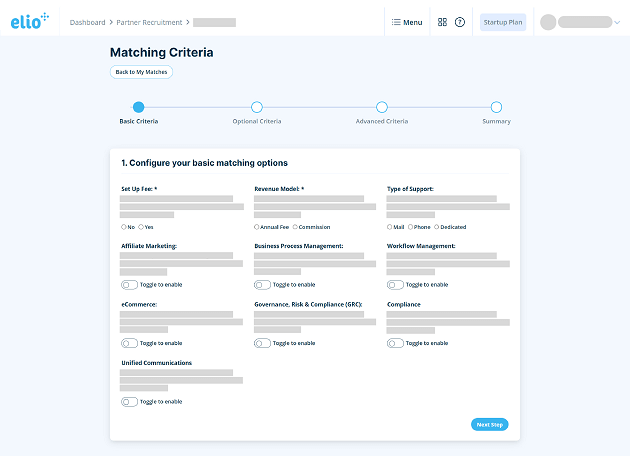The width and height of the screenshot is (630, 456).
Task: Go to Partner Recruitment breadcrumb
Action: point(149,22)
